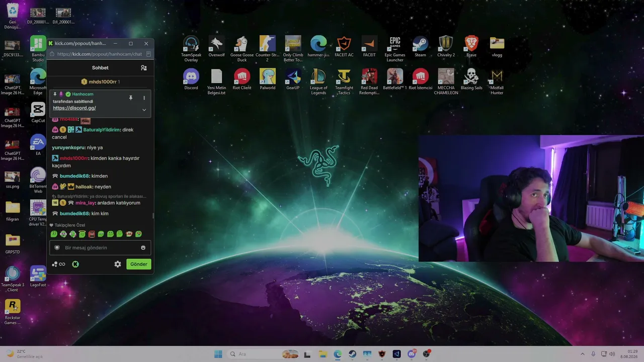644x362 pixels.
Task: Select the Only Climb Better Together icon
Action: click(x=293, y=49)
